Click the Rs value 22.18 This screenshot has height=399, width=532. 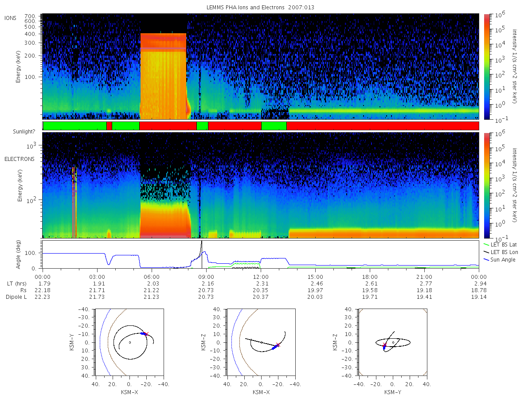click(x=43, y=290)
